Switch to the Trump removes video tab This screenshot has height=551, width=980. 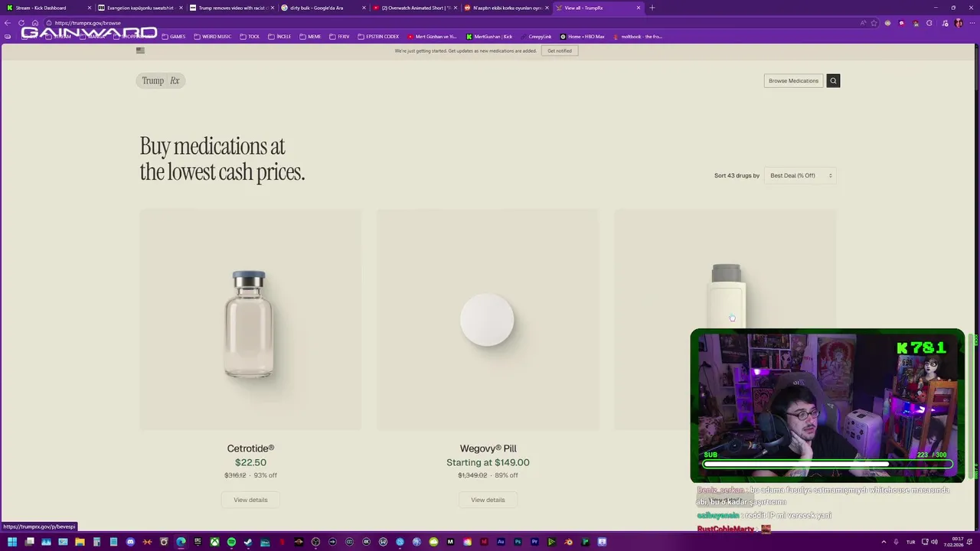[232, 8]
